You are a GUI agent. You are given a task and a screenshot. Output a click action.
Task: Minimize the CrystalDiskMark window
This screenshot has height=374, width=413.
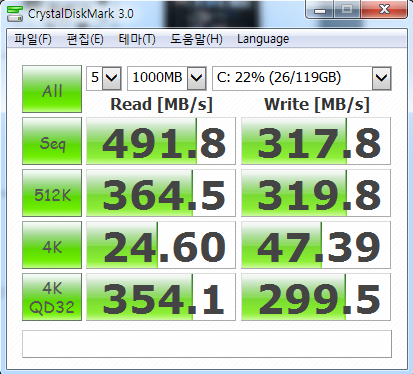coord(319,10)
